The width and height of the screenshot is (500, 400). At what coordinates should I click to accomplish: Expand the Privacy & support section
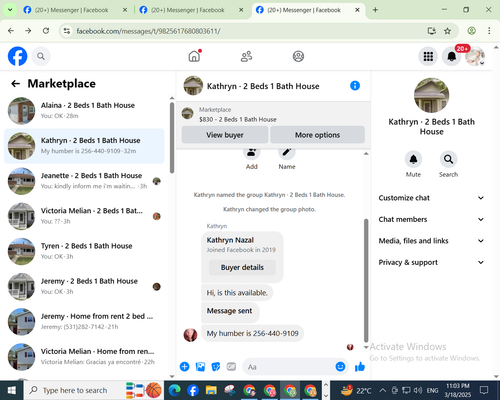(x=431, y=262)
